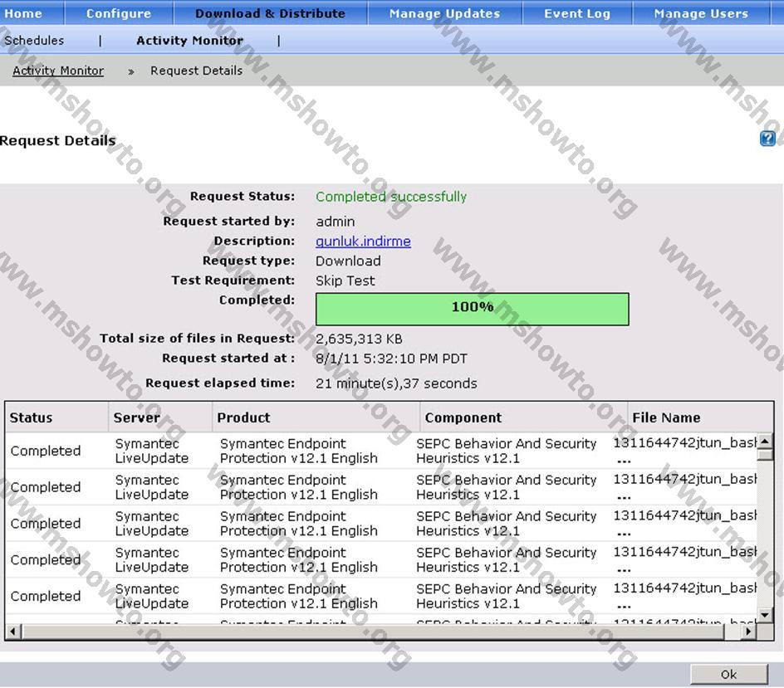The image size is (784, 688).
Task: Click the Product column header
Action: [x=316, y=417]
